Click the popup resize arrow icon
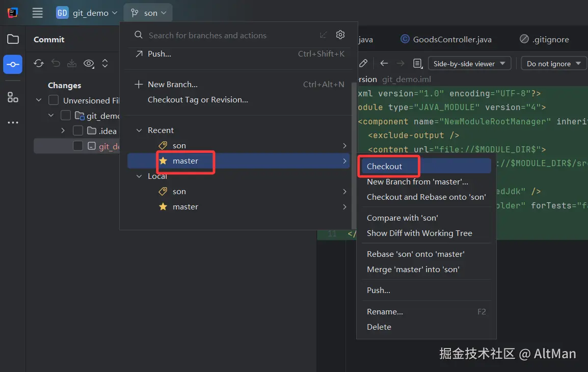Viewport: 588px width, 372px height. 323,35
